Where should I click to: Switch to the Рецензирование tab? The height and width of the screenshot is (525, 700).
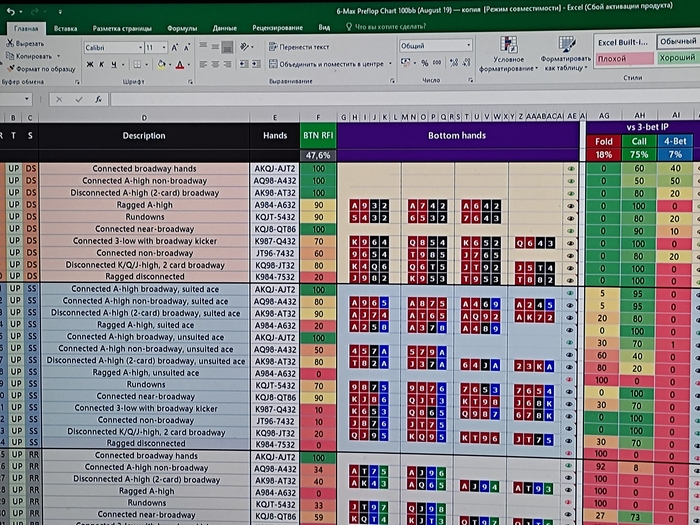(277, 28)
